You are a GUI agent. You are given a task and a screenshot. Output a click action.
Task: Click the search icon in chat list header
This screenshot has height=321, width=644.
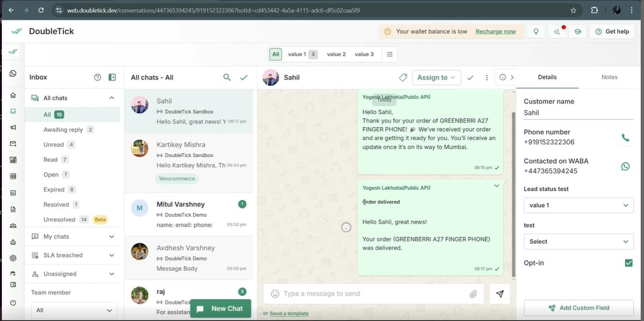227,77
